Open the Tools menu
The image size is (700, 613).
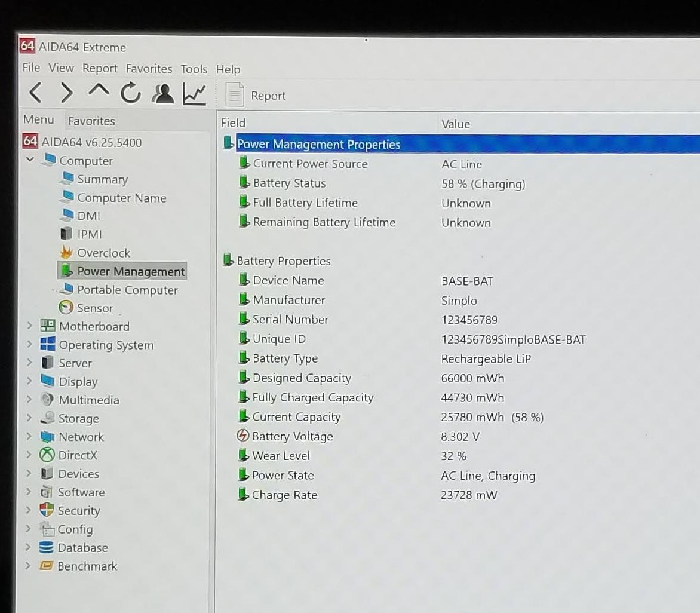pyautogui.click(x=194, y=69)
